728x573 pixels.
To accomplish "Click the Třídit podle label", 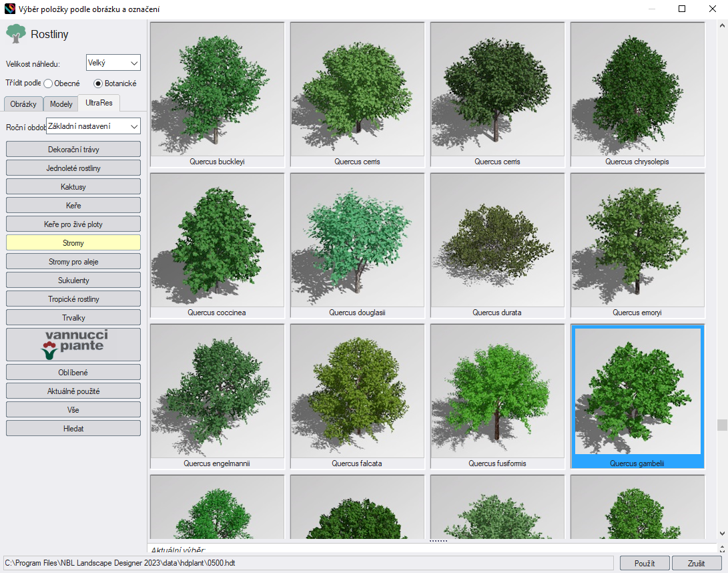I will 23,83.
